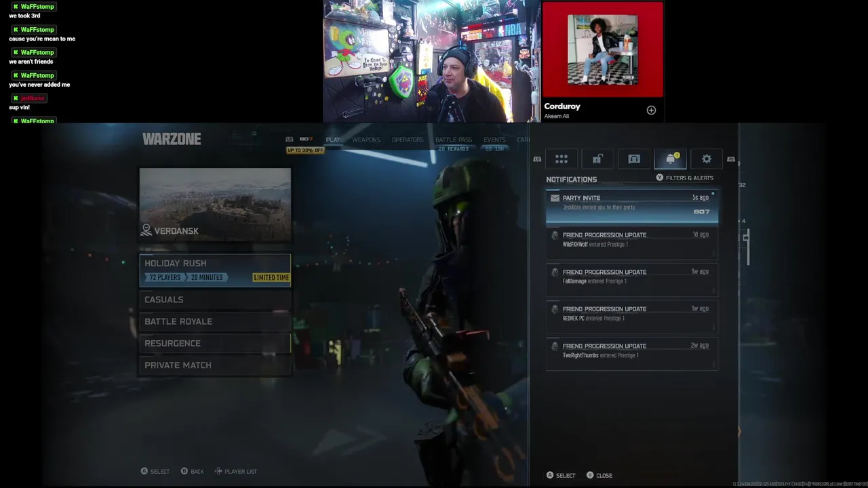
Task: Click the B icon beside Close
Action: (x=590, y=475)
